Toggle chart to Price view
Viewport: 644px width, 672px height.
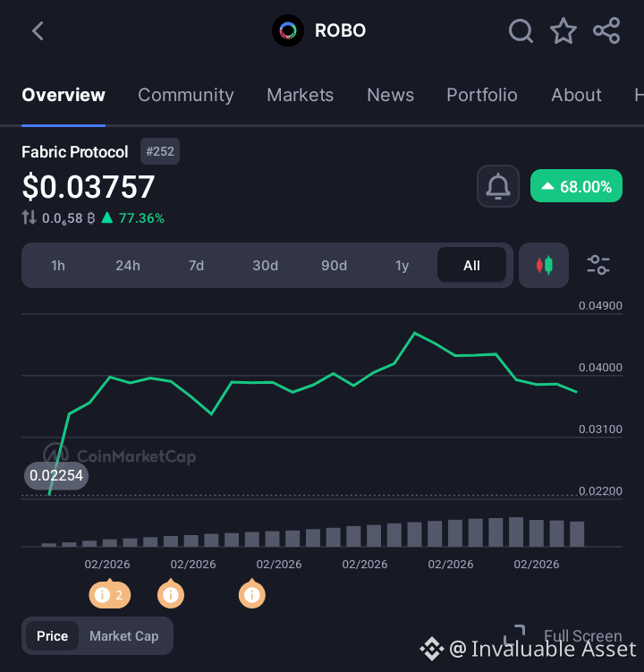tap(52, 636)
